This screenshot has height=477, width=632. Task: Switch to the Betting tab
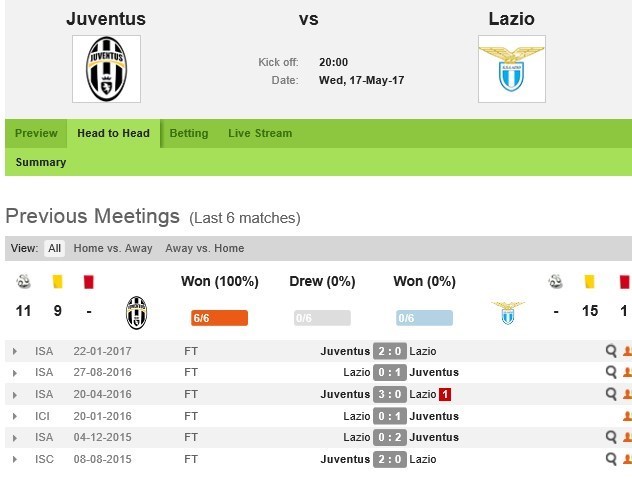[189, 133]
